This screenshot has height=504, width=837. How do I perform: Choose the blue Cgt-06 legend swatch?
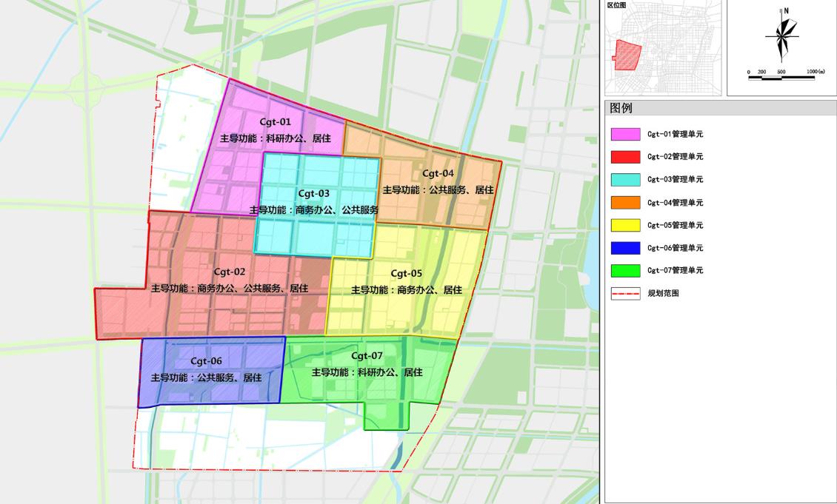[x=625, y=248]
